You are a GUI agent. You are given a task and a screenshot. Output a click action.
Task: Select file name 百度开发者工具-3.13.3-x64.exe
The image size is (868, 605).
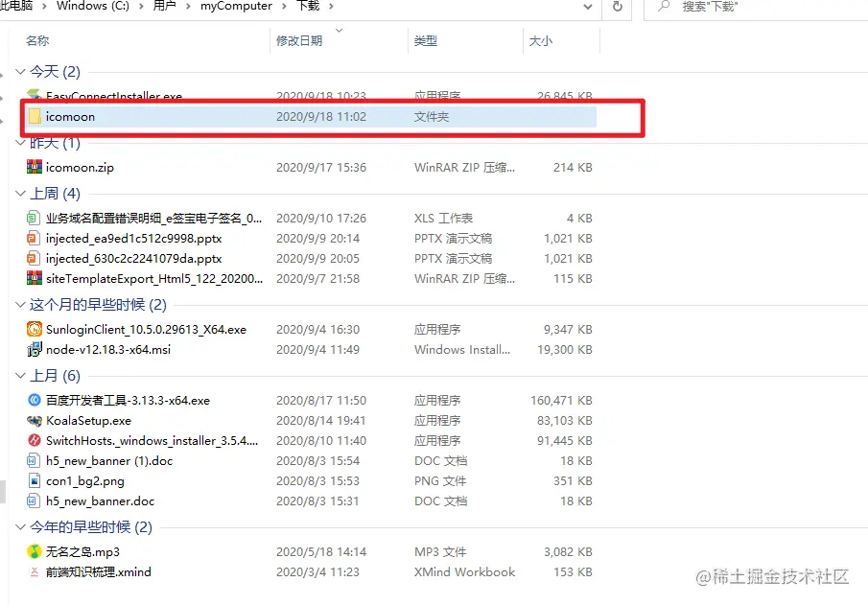click(x=128, y=400)
